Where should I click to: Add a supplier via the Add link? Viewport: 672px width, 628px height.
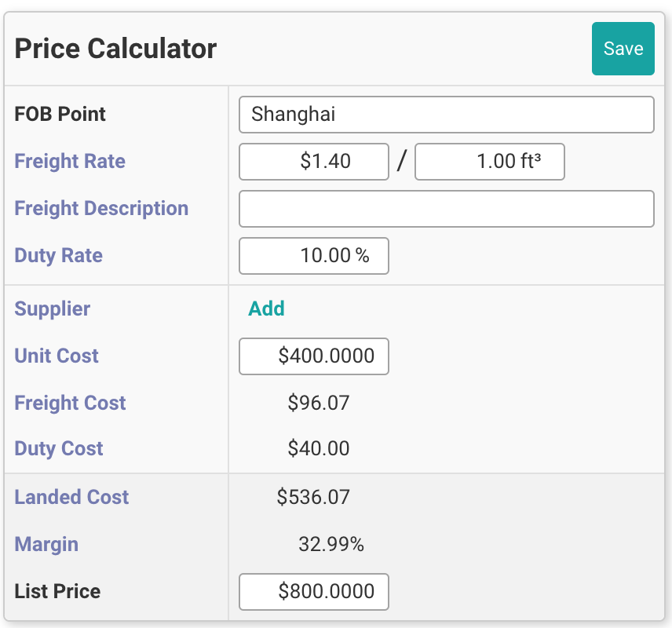coord(266,309)
